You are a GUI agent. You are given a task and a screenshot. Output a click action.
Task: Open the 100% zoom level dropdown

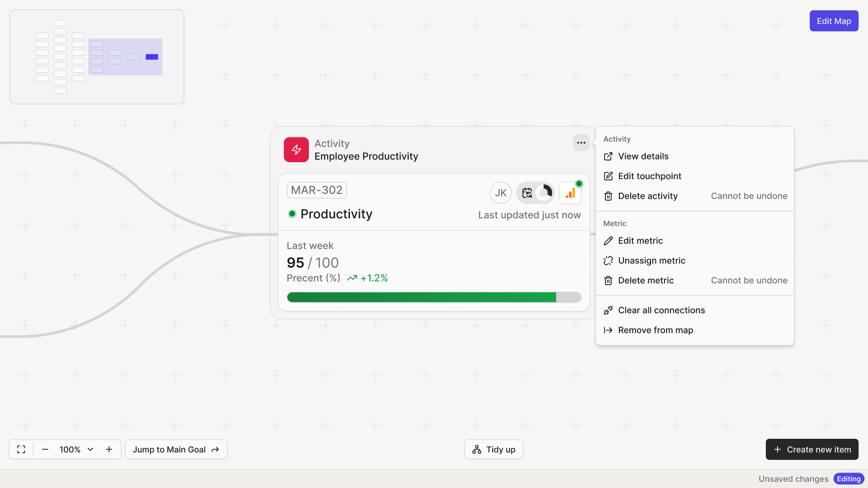[76, 449]
